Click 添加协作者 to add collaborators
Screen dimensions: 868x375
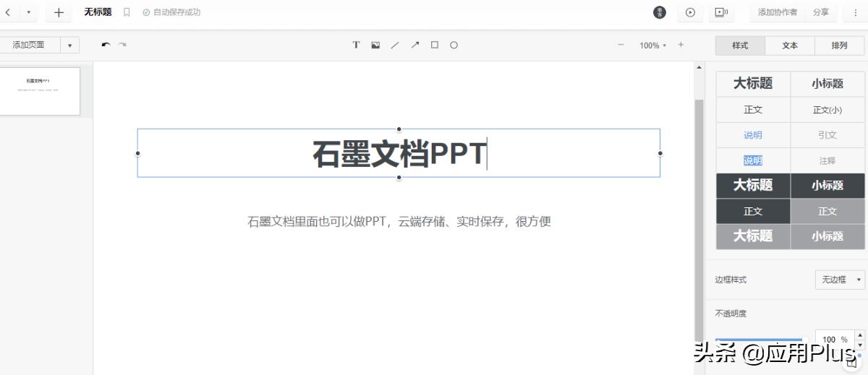tap(778, 12)
